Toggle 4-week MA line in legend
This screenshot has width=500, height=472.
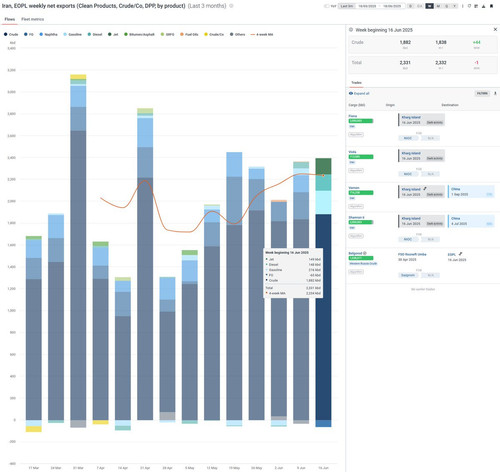[262, 34]
